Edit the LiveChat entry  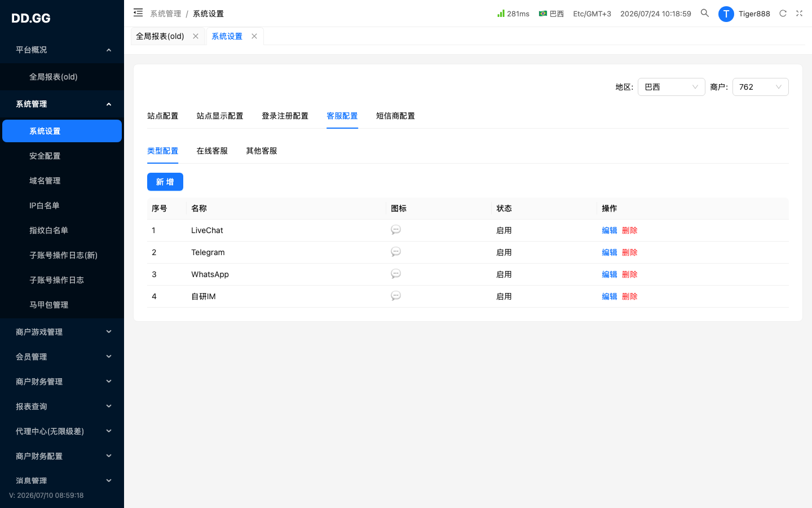pos(610,230)
